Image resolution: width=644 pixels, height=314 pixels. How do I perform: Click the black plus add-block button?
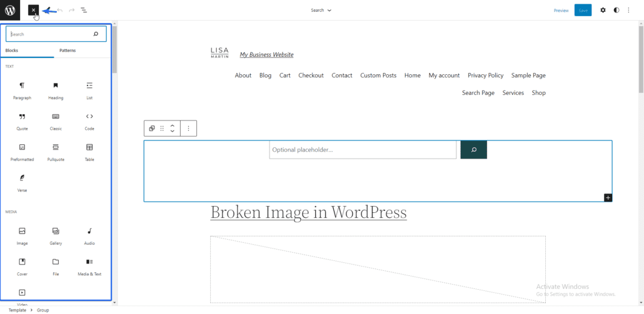coord(608,198)
